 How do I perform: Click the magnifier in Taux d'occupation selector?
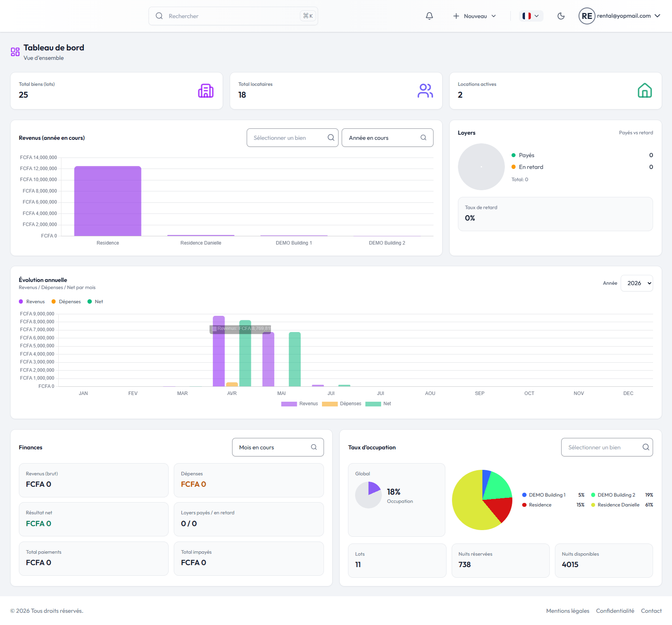(x=646, y=447)
